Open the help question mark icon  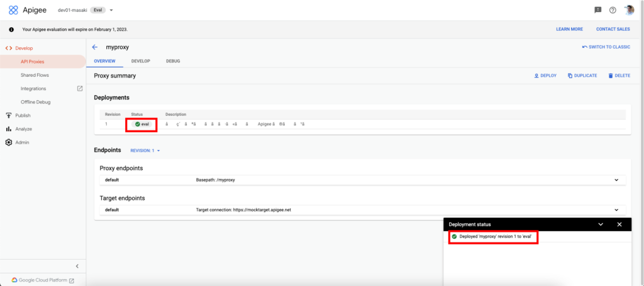pos(613,10)
